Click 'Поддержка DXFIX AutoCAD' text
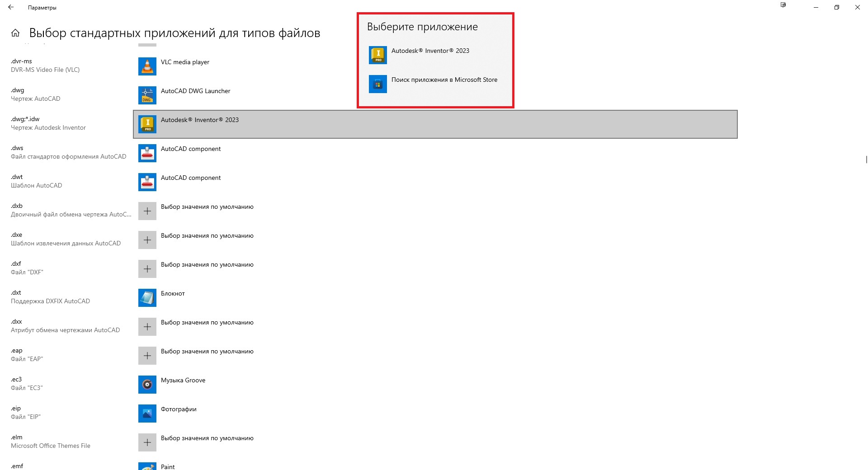Screen dimensions: 868x470 tap(50, 301)
